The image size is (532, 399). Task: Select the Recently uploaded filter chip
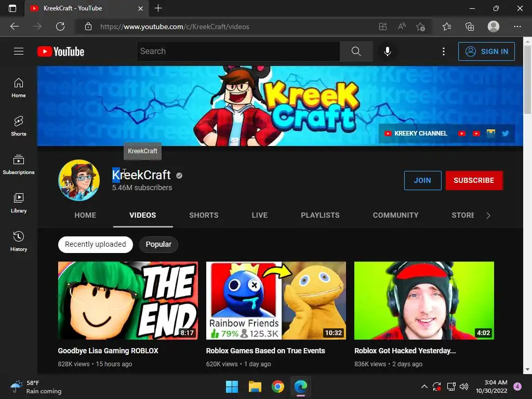click(x=96, y=244)
